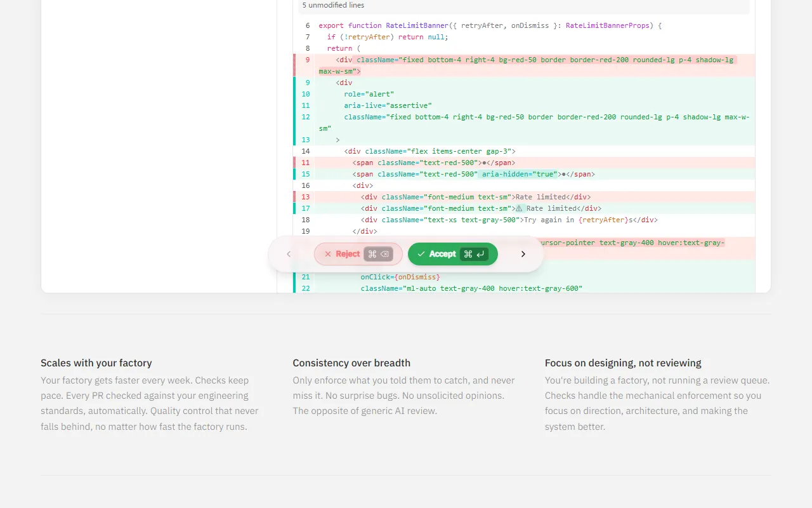The height and width of the screenshot is (508, 812).
Task: Click the onClick={onDismiss} code line
Action: tap(400, 277)
